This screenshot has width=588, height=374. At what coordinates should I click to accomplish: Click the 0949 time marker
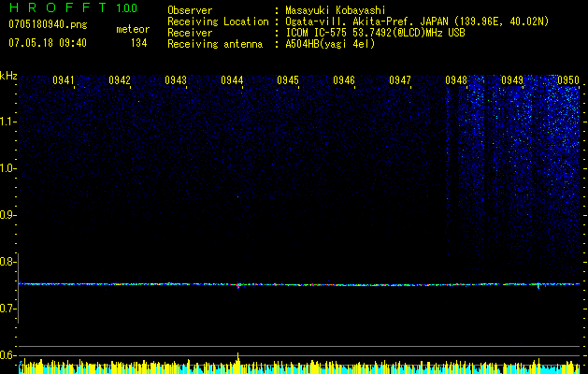click(512, 80)
